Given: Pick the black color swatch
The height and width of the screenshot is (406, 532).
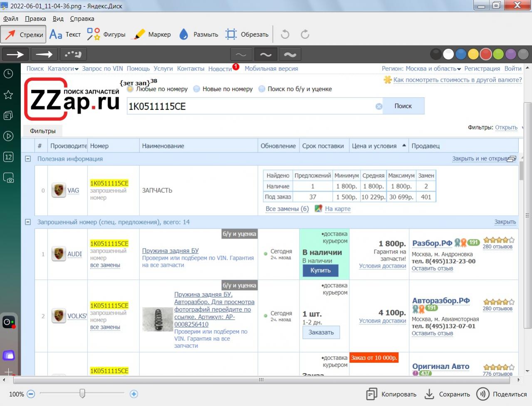Looking at the screenshot, I should pos(435,54).
